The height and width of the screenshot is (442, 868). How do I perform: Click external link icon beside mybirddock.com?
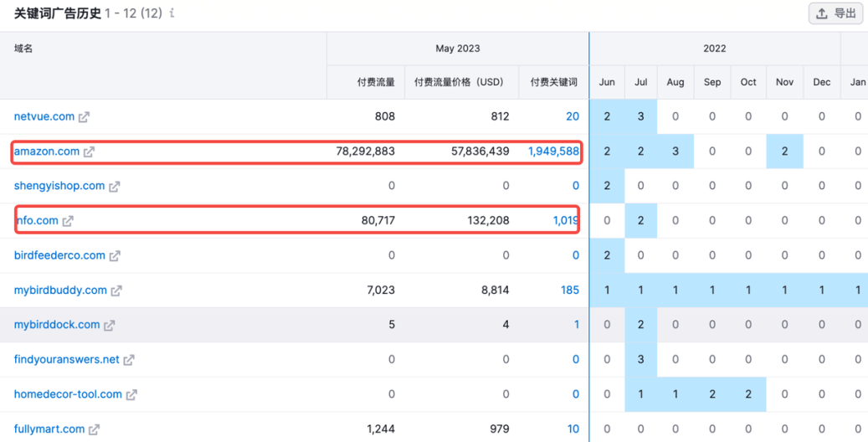[x=109, y=326]
